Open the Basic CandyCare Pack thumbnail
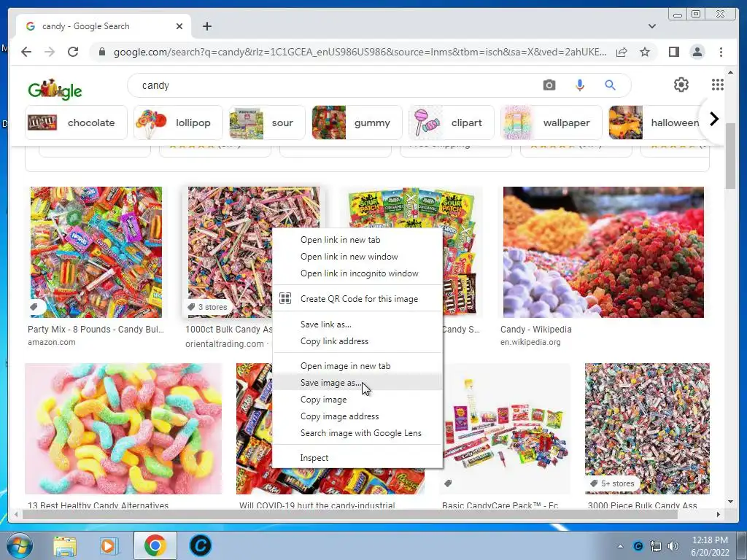The width and height of the screenshot is (747, 560). coord(506,429)
